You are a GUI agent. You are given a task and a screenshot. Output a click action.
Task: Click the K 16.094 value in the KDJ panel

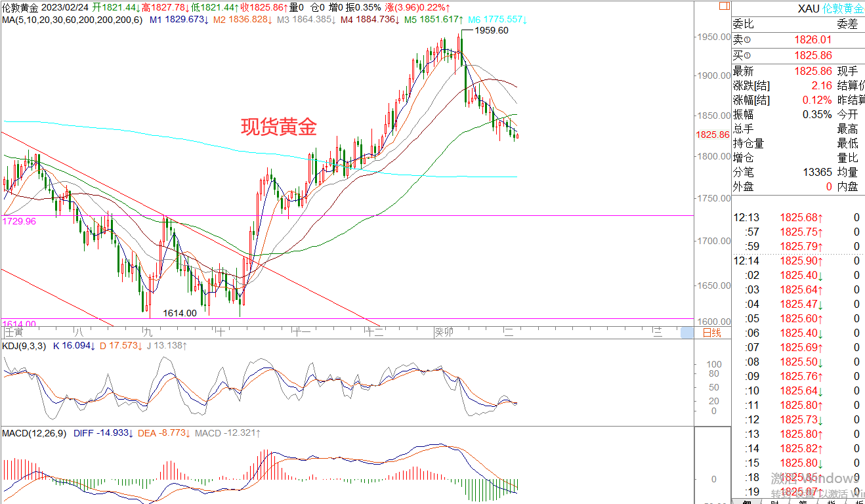point(74,345)
